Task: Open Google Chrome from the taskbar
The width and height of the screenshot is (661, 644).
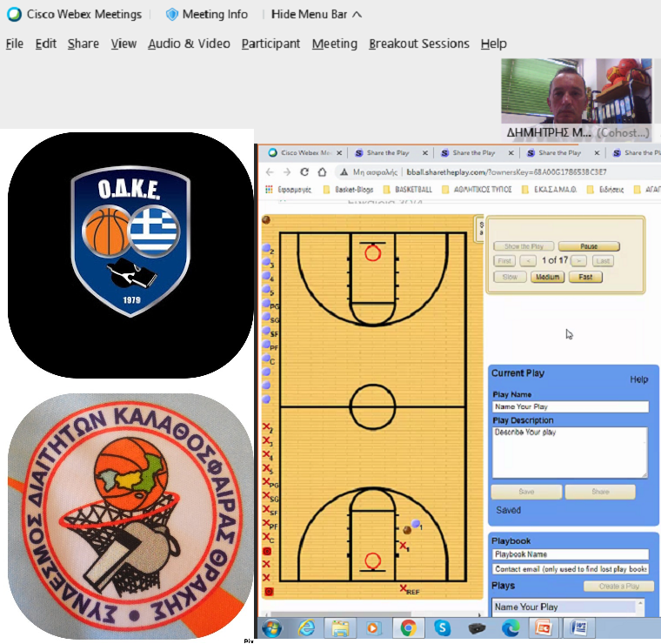Action: (x=408, y=628)
